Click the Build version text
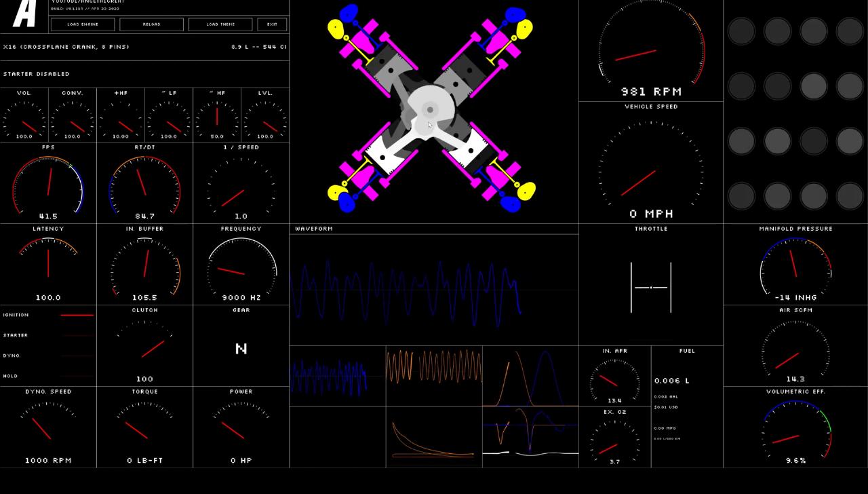Image resolution: width=868 pixels, height=494 pixels. click(x=85, y=9)
